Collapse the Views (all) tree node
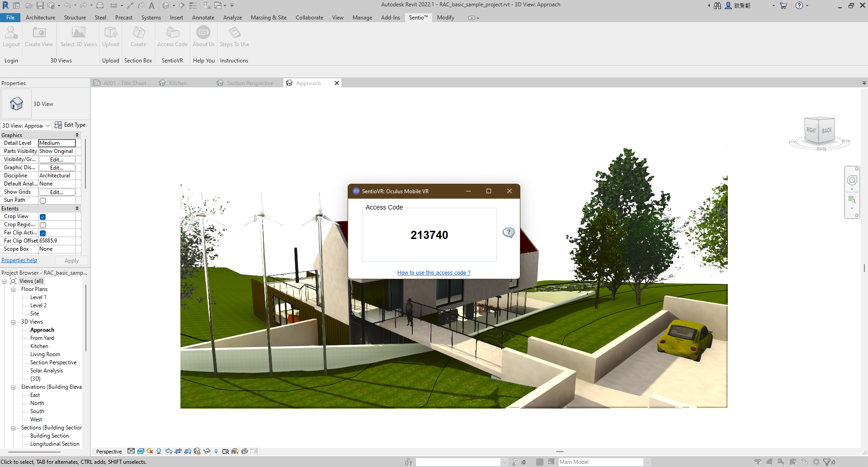Screen dimensions: 868x467 click(x=4, y=281)
